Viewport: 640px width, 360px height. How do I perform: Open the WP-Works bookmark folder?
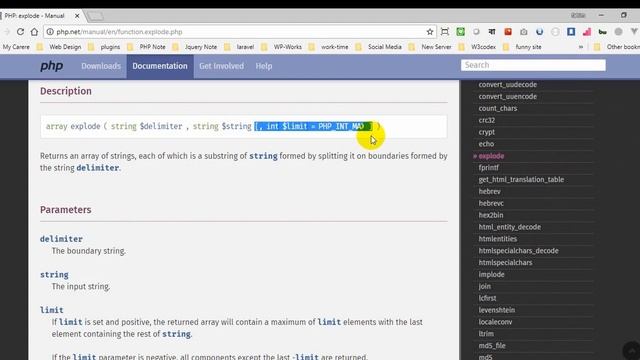click(x=282, y=47)
